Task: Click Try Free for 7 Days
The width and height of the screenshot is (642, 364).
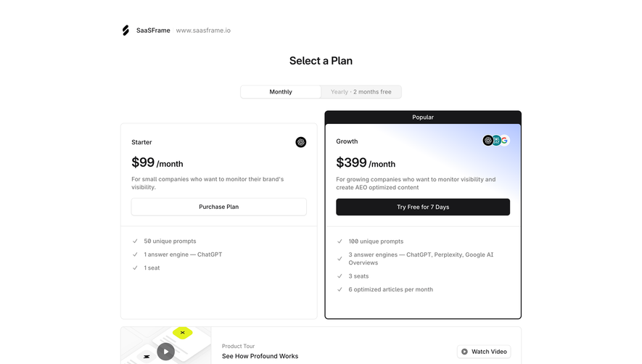Action: tap(423, 207)
